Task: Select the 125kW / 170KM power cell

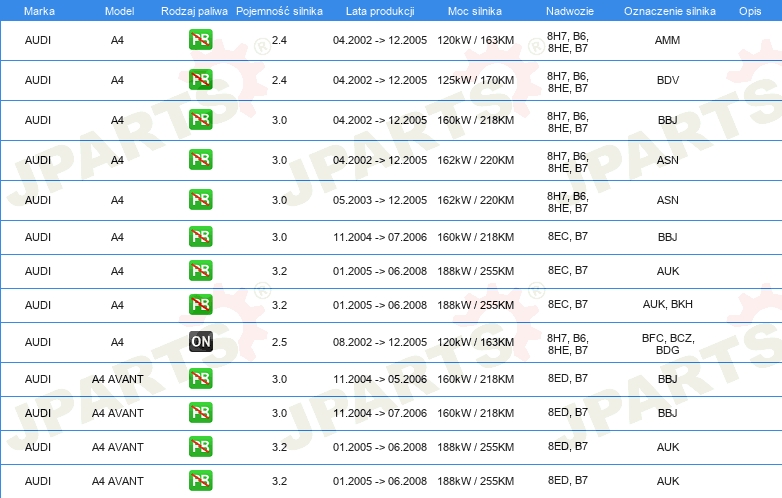Action: click(476, 80)
